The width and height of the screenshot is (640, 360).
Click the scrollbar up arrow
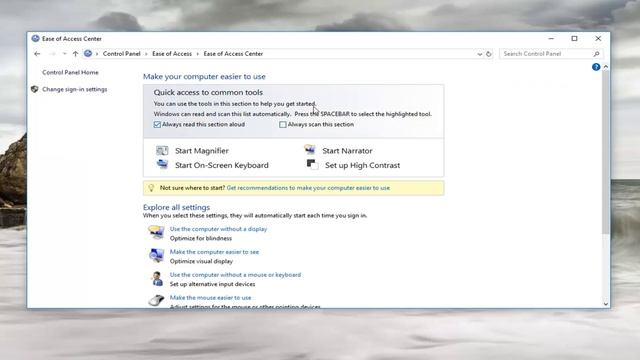pos(605,67)
